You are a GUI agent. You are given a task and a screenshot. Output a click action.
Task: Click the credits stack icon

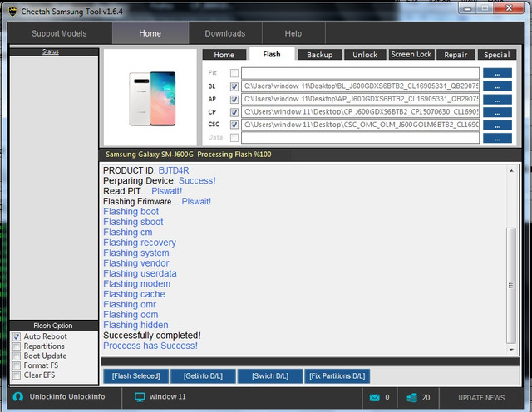point(412,397)
